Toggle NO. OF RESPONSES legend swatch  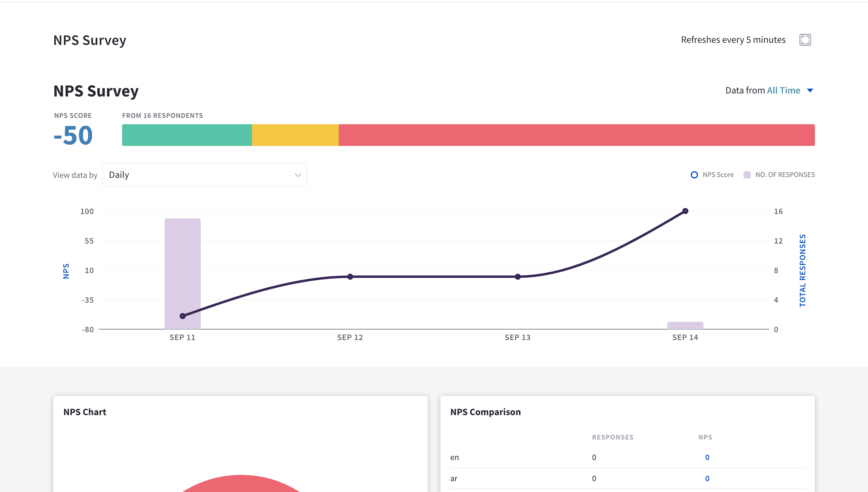(x=747, y=175)
